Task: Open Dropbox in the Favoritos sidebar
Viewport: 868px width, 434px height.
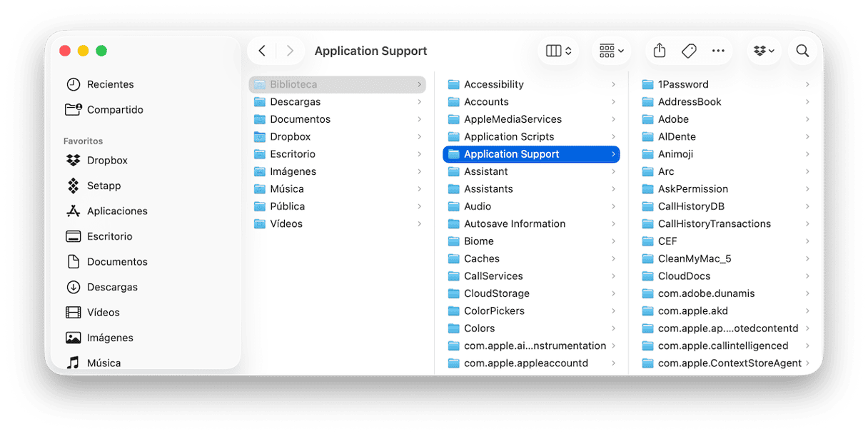Action: pyautogui.click(x=107, y=161)
